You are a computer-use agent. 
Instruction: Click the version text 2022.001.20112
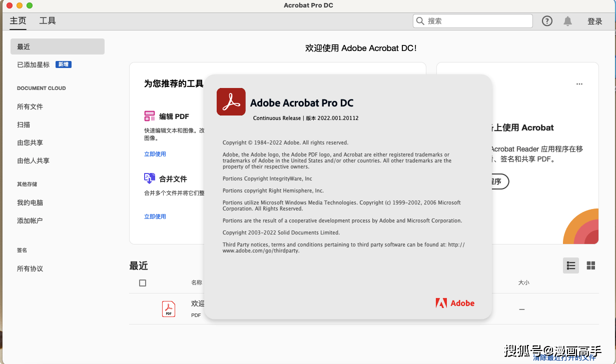pos(338,118)
